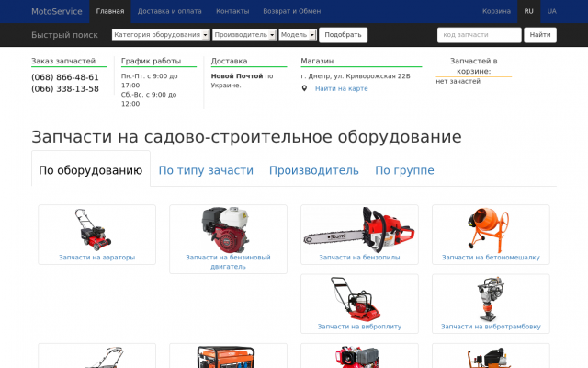Open Запчасти на виброплиту link
The height and width of the screenshot is (368, 588).
pos(359,327)
